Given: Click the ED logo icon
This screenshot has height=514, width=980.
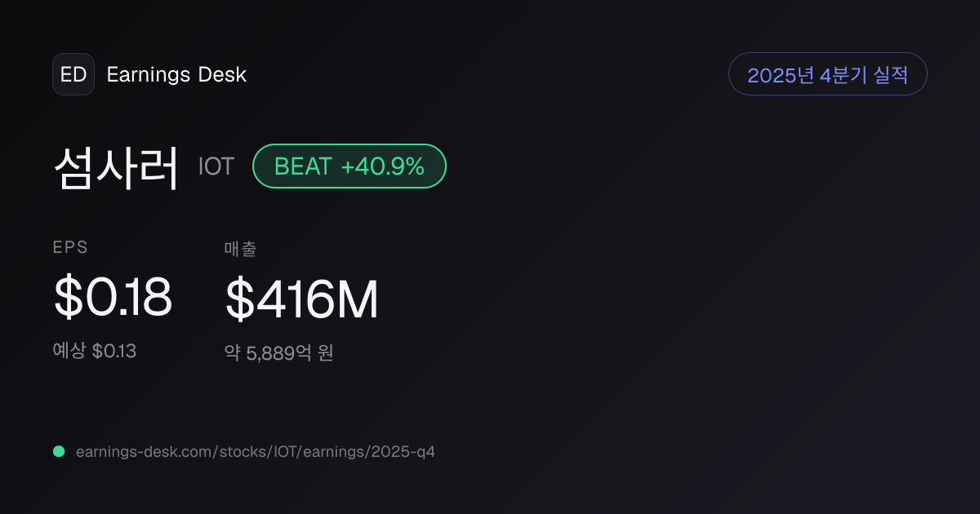Looking at the screenshot, I should pos(73,74).
